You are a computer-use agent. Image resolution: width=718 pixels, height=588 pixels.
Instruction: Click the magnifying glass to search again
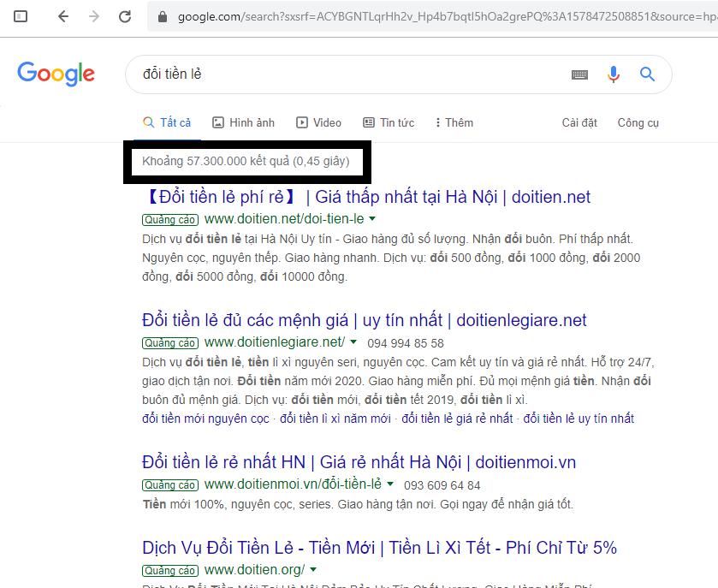(x=648, y=74)
